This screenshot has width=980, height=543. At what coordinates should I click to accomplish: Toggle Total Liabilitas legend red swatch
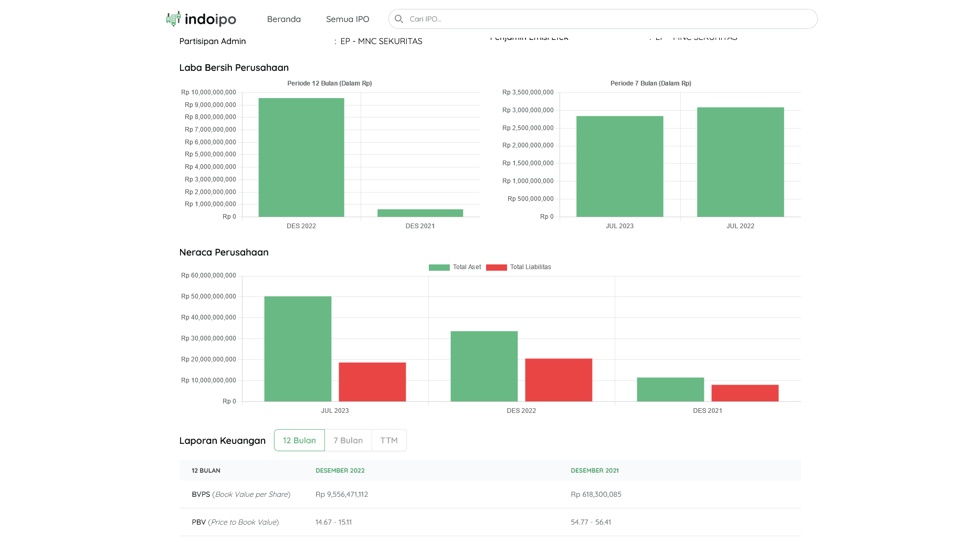[497, 268]
